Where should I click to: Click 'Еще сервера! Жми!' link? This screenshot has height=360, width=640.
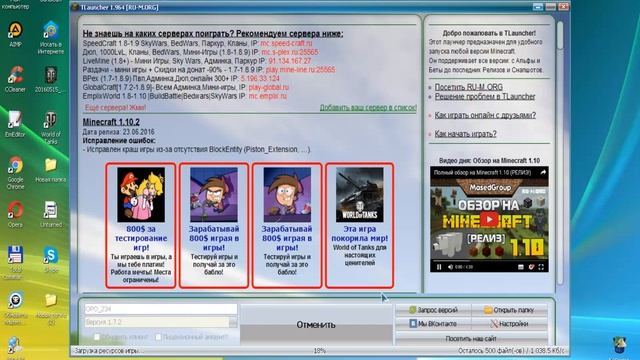tap(115, 108)
